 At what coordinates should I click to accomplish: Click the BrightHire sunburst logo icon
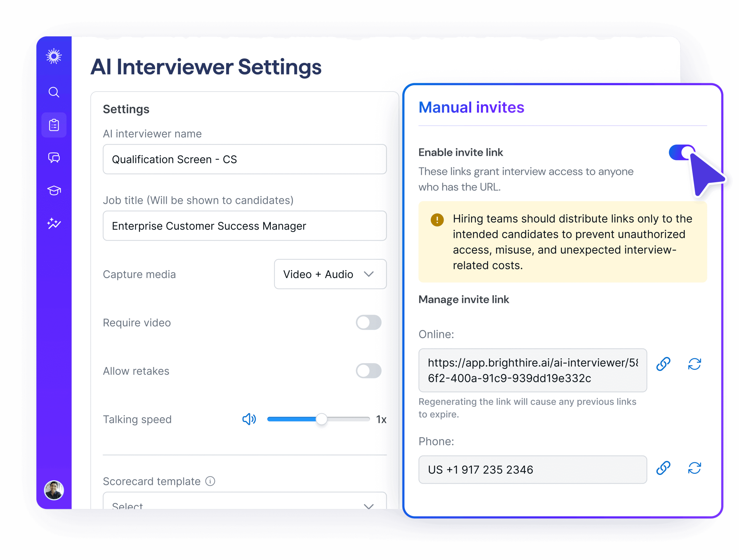54,56
